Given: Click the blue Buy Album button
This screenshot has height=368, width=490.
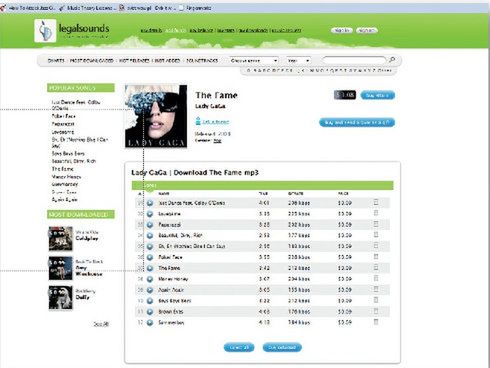Looking at the screenshot, I should click(378, 95).
